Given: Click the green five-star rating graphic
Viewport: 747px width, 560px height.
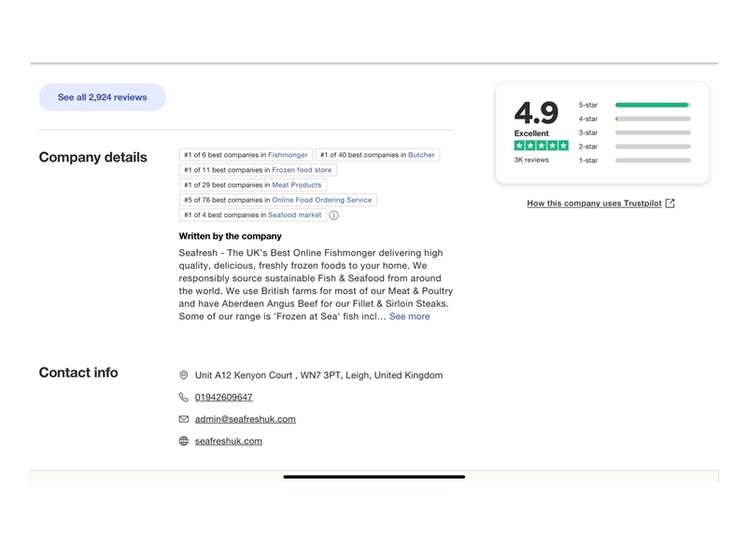Looking at the screenshot, I should point(541,146).
